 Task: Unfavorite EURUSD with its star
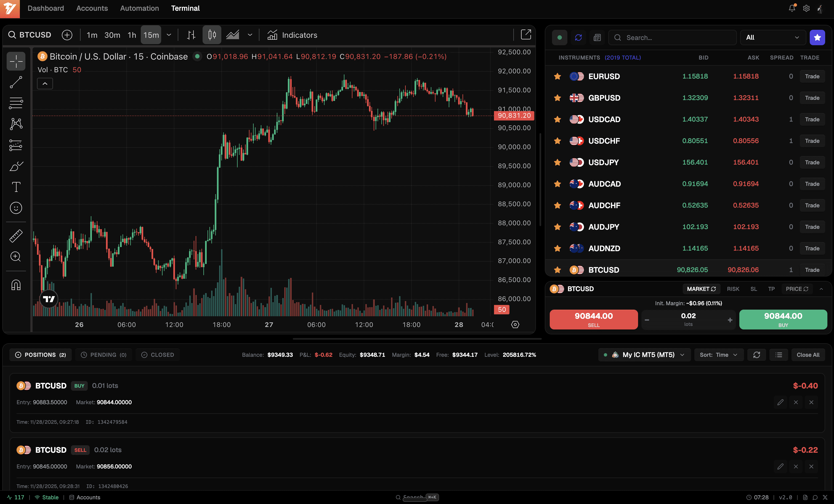point(557,76)
